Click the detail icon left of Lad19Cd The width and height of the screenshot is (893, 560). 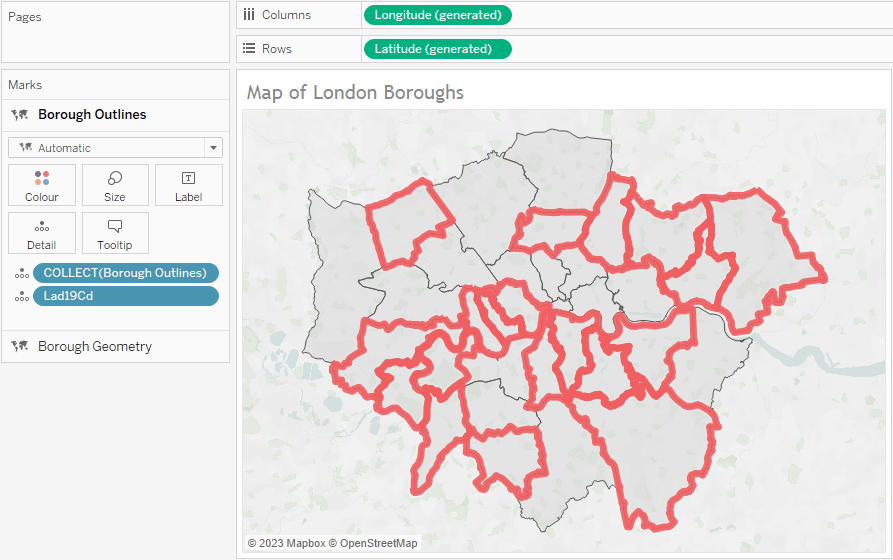[20, 297]
